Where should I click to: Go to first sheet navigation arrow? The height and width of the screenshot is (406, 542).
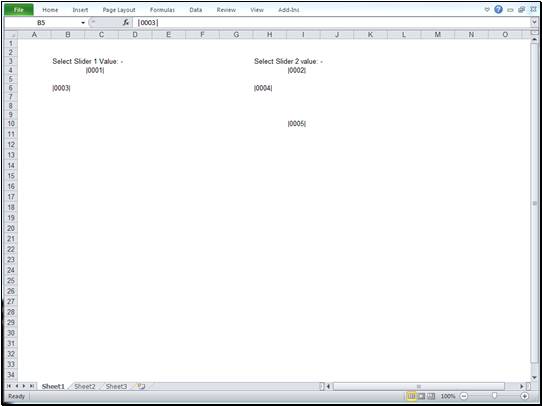point(9,386)
